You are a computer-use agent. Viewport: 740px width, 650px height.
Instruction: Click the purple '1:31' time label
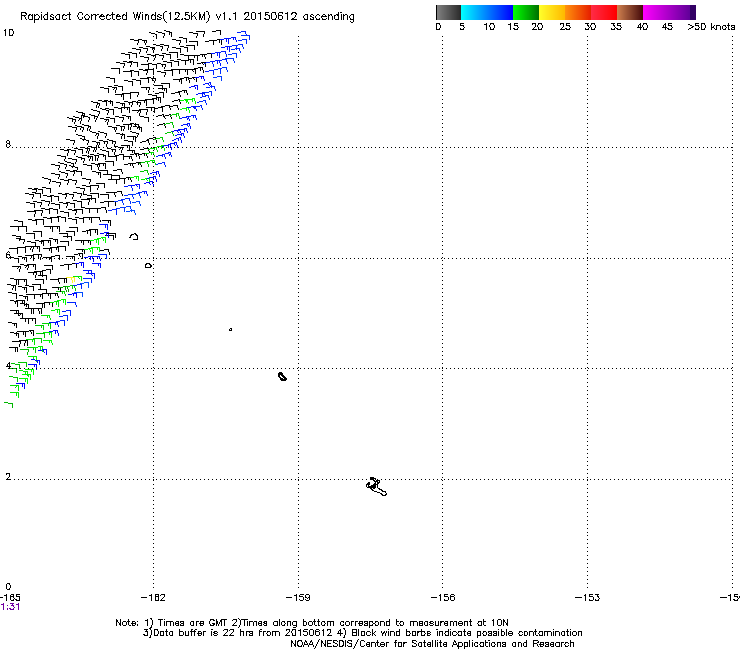tap(10, 607)
